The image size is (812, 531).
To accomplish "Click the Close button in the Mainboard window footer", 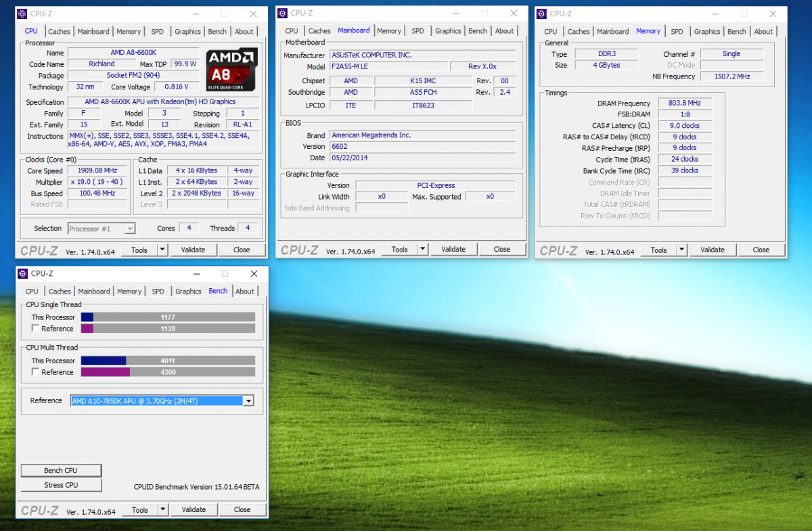I will point(502,249).
